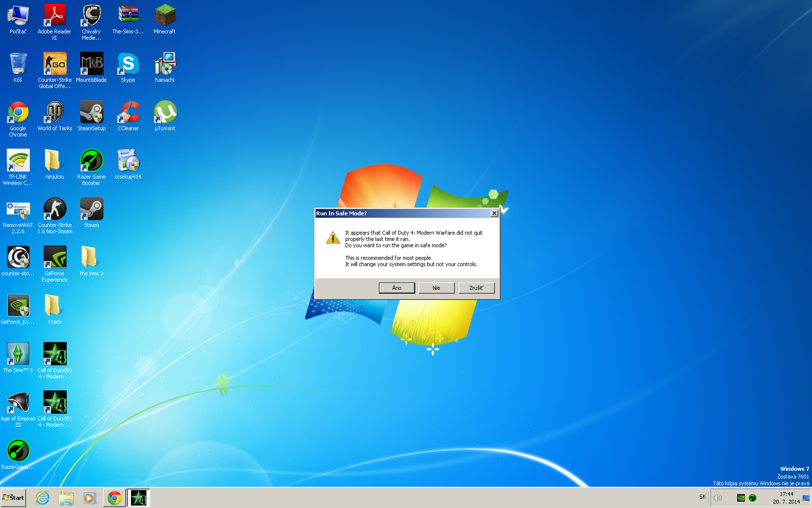The width and height of the screenshot is (812, 508).
Task: Select the ninjutsu folder
Action: coord(55,164)
